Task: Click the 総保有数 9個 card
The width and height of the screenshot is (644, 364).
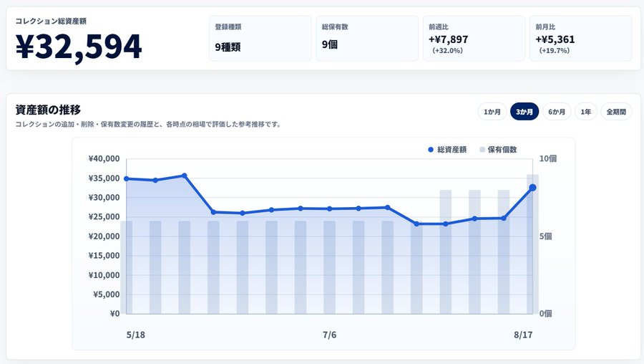Action: pos(367,39)
